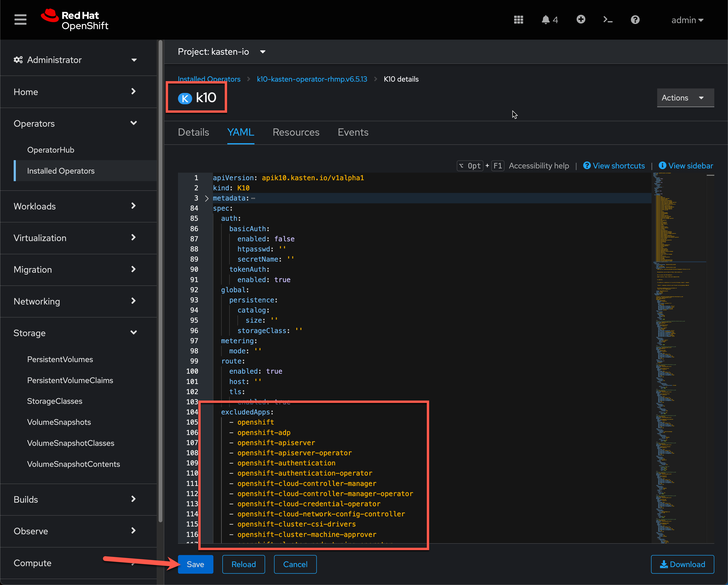Toggle the hamburger navigation menu

tap(20, 20)
